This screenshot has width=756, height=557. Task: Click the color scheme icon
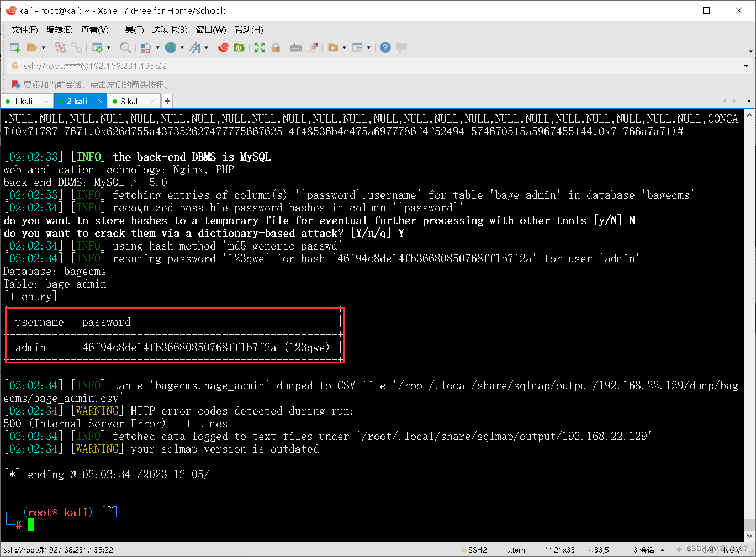(x=146, y=47)
